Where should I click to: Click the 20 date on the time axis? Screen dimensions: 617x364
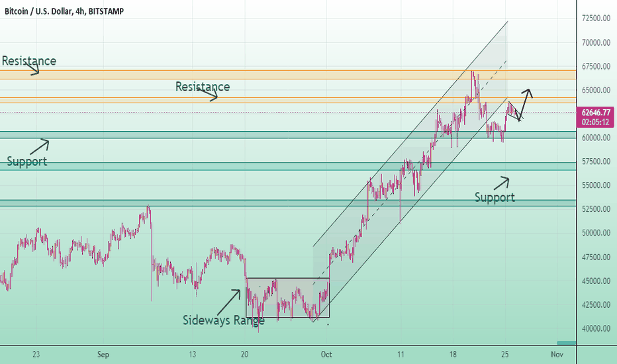244,355
